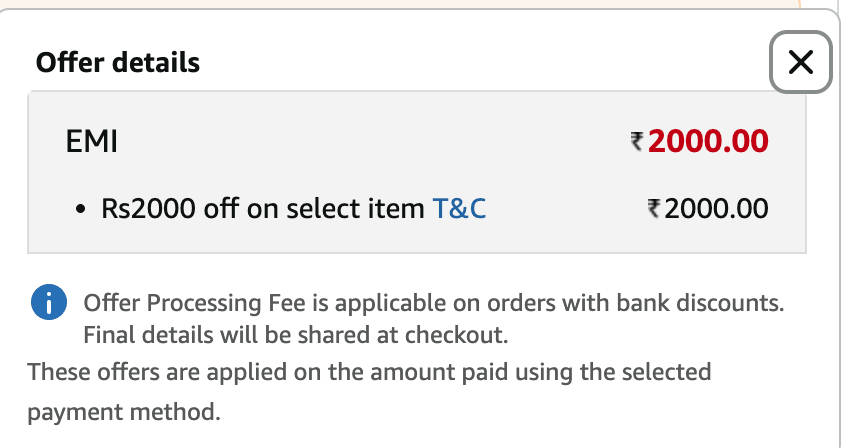Click the blue information icon
850x448 pixels.
point(49,302)
